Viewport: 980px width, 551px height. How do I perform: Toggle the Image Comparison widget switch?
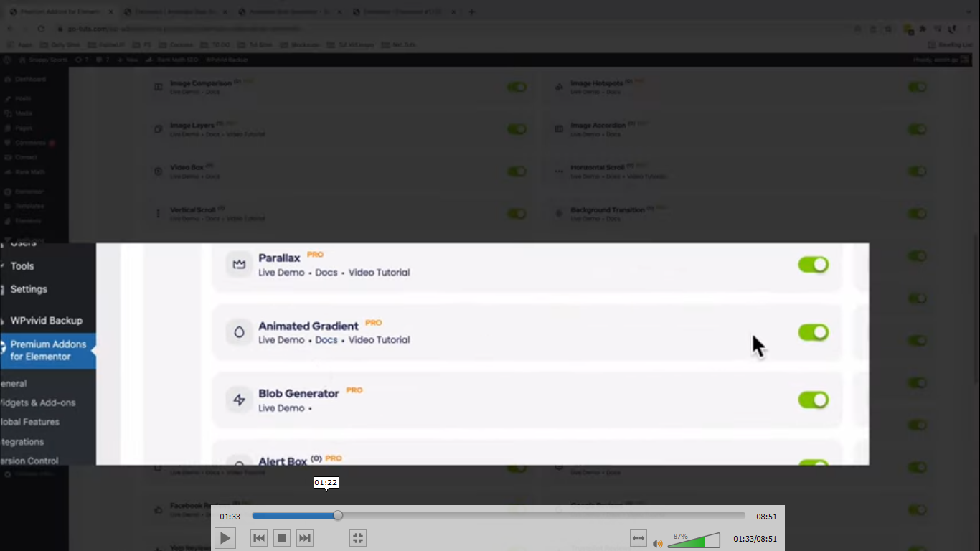coord(517,87)
